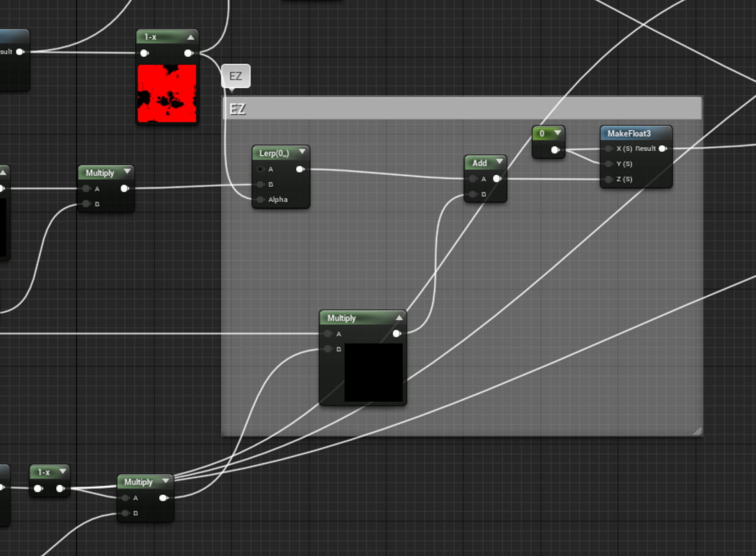Viewport: 756px width, 556px height.
Task: Click the output pin of the 0 constant node
Action: [x=554, y=150]
